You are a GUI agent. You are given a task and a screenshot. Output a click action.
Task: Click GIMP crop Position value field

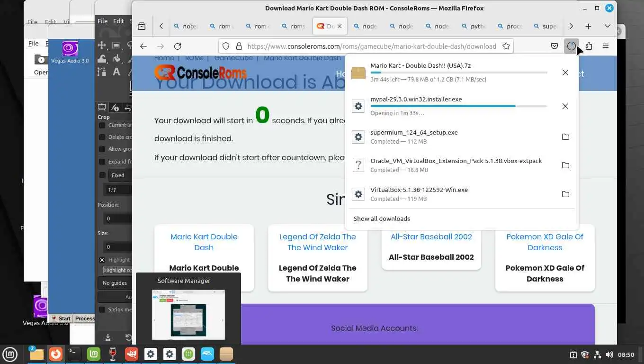117,218
